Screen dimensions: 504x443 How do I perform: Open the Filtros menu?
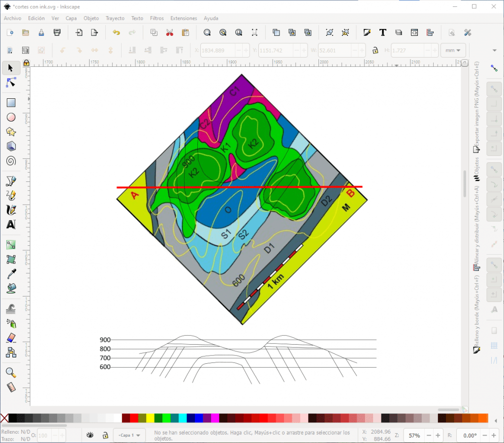pos(157,18)
